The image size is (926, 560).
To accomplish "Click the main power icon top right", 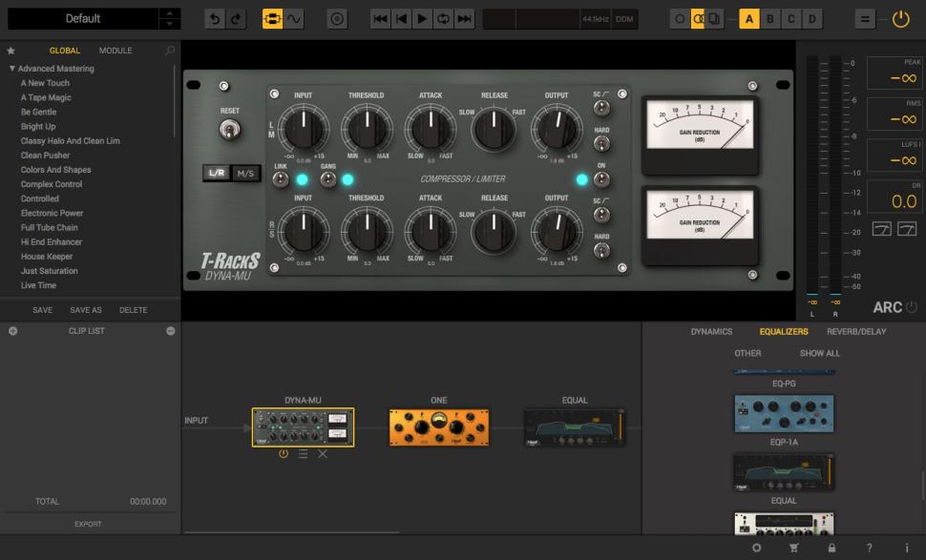I will (x=900, y=19).
